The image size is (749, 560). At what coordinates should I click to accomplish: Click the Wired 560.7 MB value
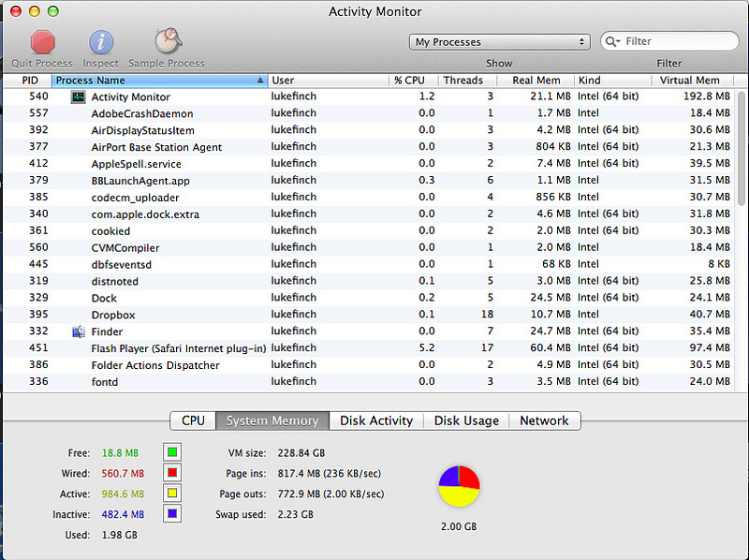coord(123,473)
